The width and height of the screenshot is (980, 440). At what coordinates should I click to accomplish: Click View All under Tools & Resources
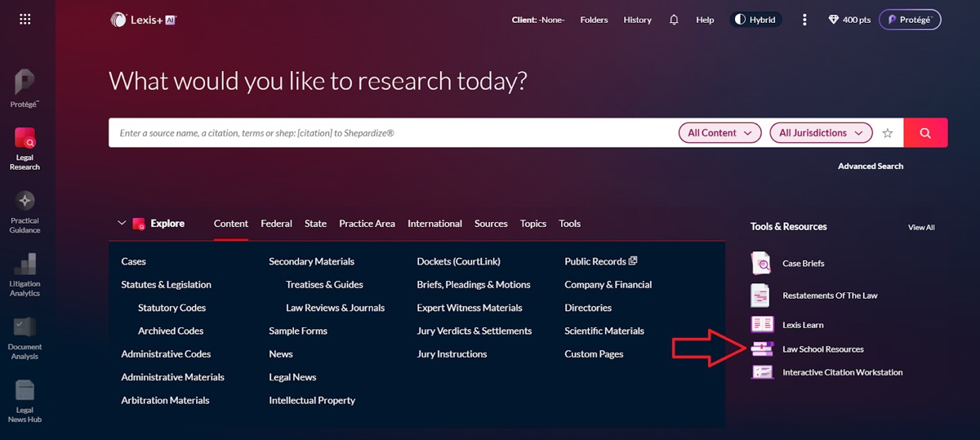[x=921, y=228]
